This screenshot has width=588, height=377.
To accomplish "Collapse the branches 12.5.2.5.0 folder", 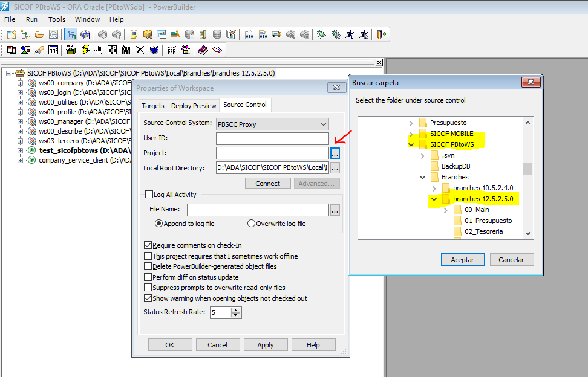I will pyautogui.click(x=434, y=199).
